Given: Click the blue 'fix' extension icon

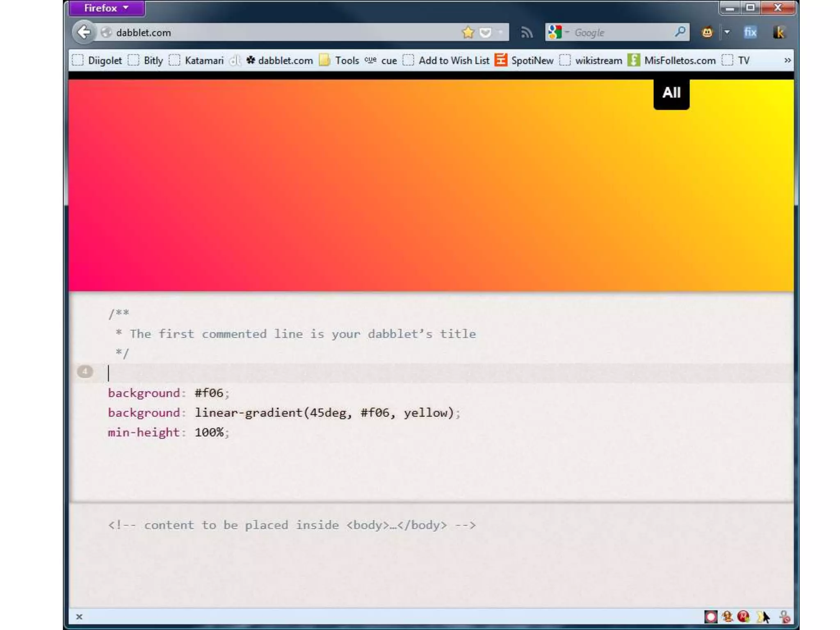Looking at the screenshot, I should pos(750,32).
